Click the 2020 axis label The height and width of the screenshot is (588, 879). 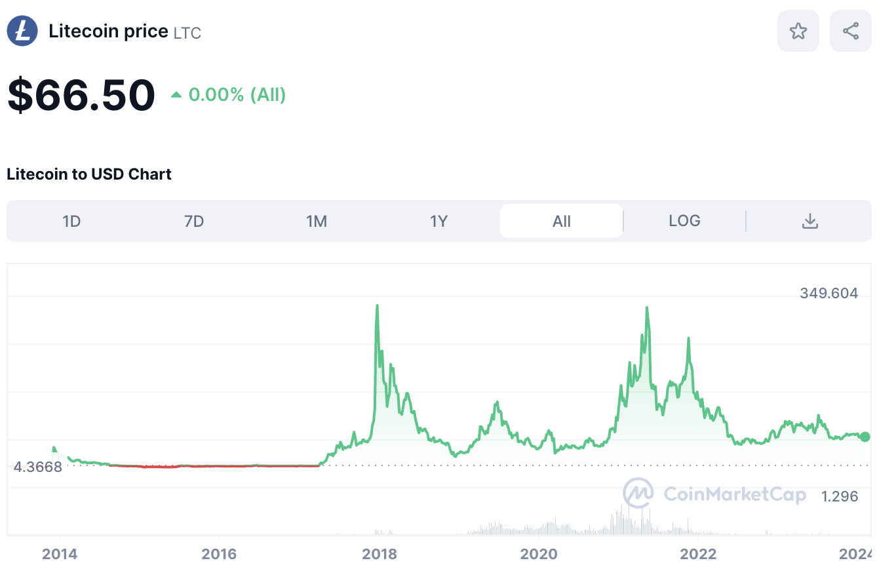pyautogui.click(x=539, y=554)
